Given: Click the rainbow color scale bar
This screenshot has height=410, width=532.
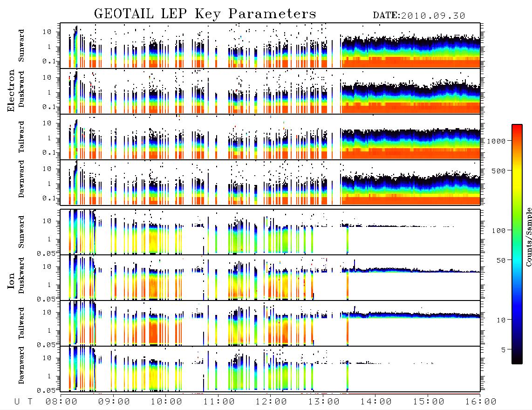Looking at the screenshot, I should (x=517, y=244).
